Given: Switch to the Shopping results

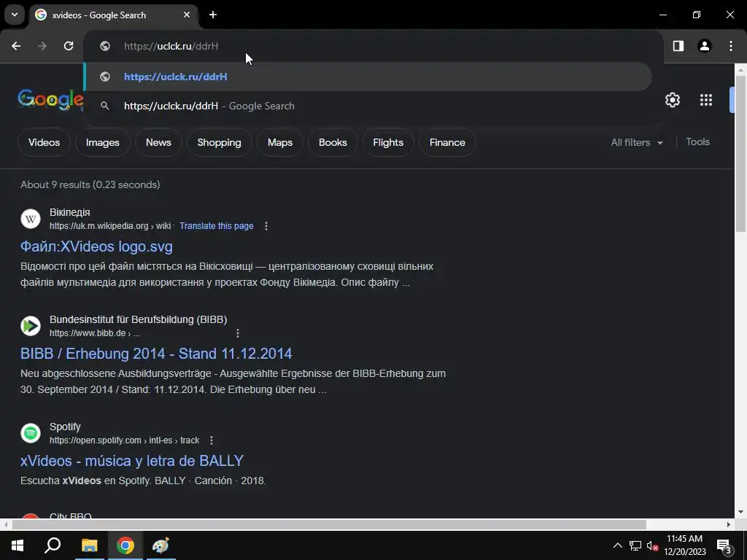Looking at the screenshot, I should tap(219, 142).
